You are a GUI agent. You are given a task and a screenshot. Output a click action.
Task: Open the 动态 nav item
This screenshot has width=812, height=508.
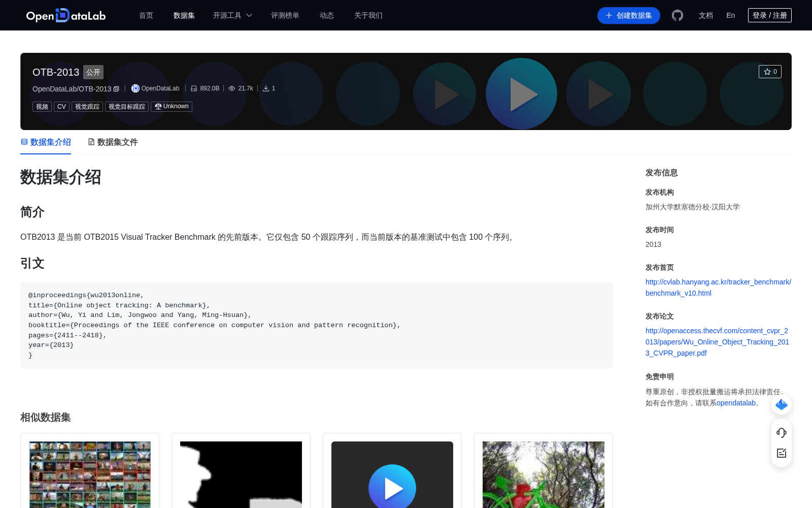pos(327,15)
